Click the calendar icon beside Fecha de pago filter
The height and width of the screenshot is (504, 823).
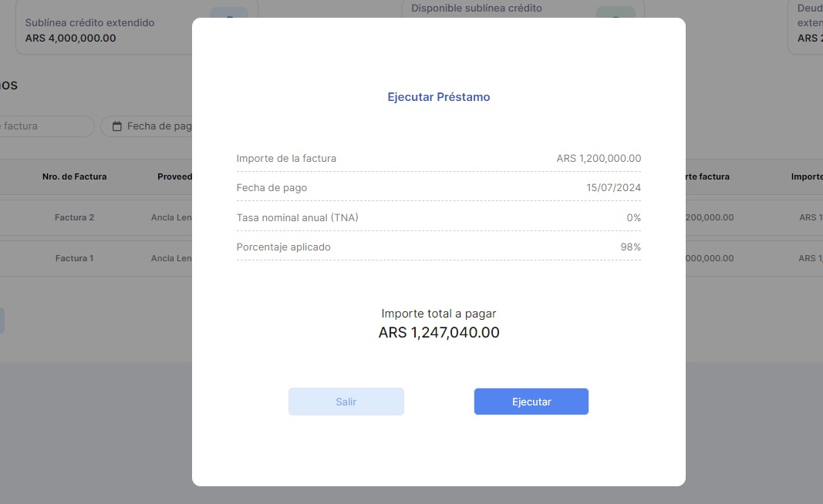(x=117, y=126)
